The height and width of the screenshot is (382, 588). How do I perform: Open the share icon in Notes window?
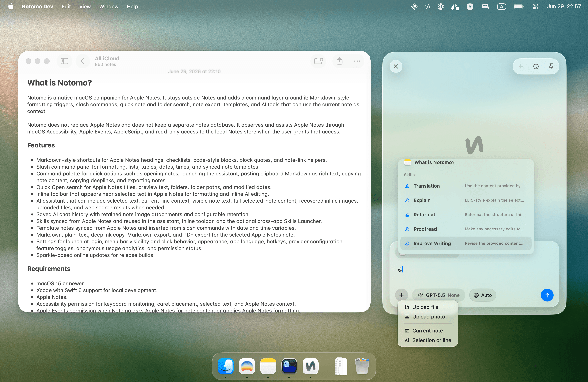coord(339,61)
